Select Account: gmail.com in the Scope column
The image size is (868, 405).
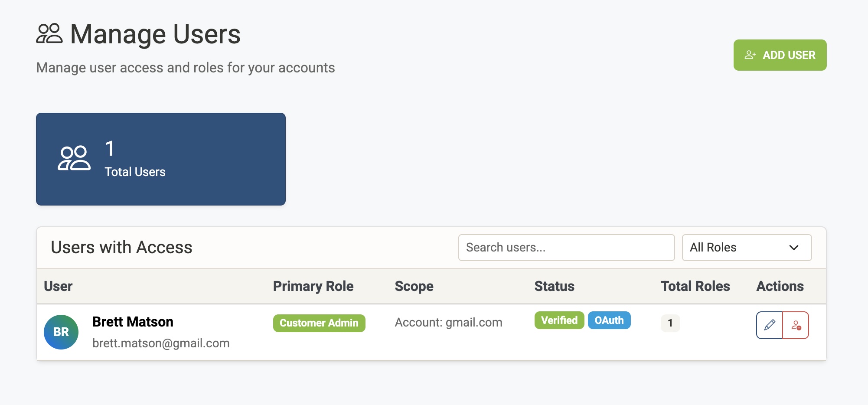coord(448,322)
